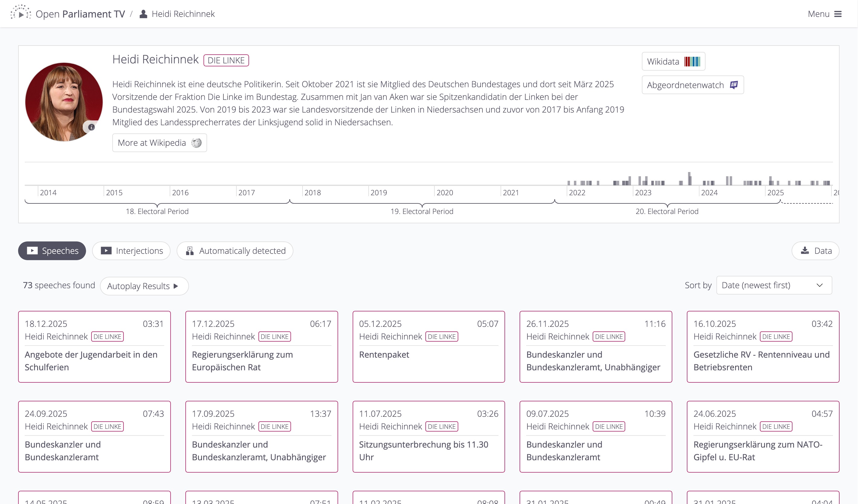The height and width of the screenshot is (504, 858).
Task: Open the info icon on Heidi Reichinnek's photo
Action: tap(91, 127)
